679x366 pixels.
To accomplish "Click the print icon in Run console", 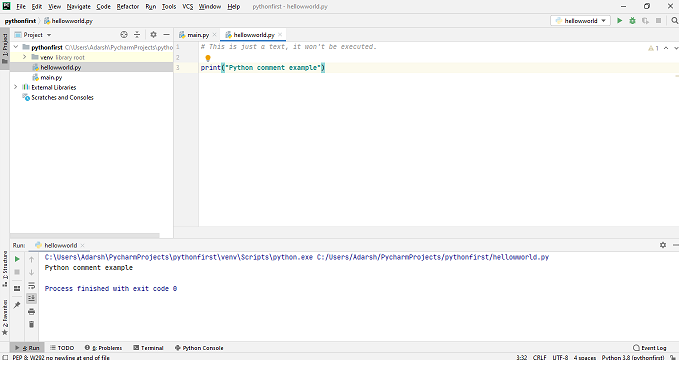I will pyautogui.click(x=31, y=311).
